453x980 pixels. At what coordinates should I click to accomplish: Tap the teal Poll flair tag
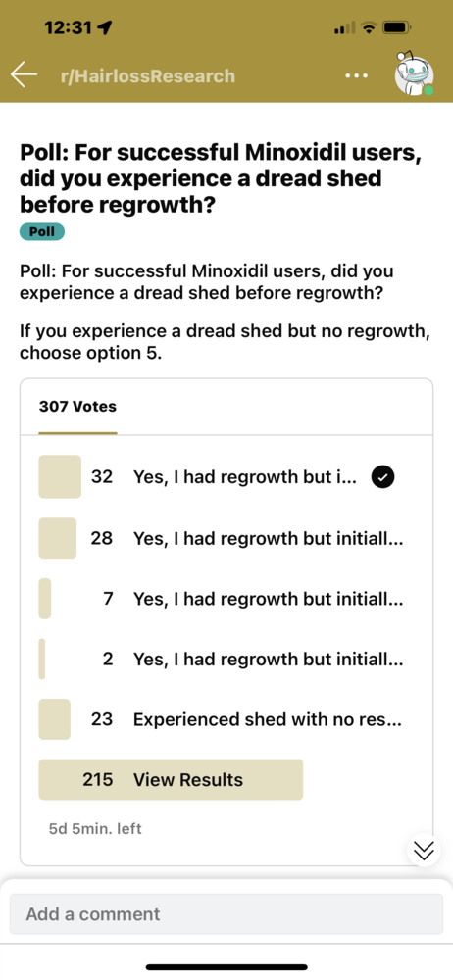click(x=42, y=232)
